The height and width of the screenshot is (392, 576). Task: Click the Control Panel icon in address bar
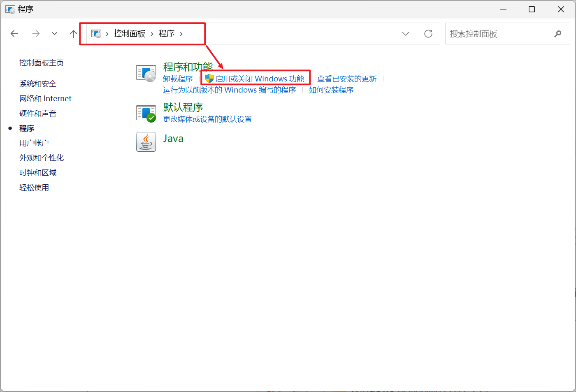pos(96,34)
